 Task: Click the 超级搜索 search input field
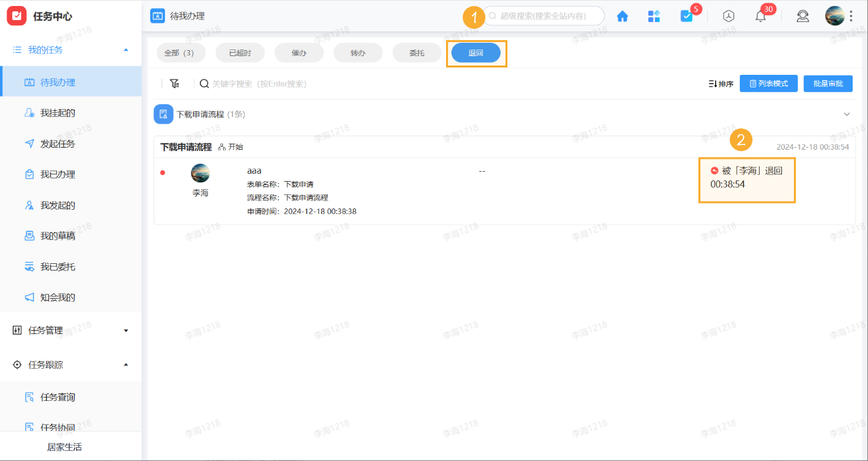(544, 15)
